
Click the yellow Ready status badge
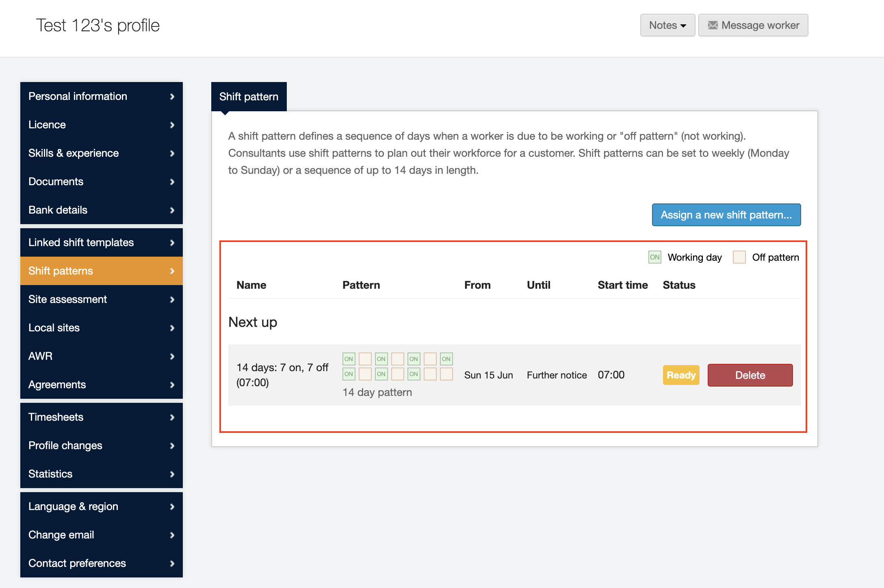(x=681, y=375)
